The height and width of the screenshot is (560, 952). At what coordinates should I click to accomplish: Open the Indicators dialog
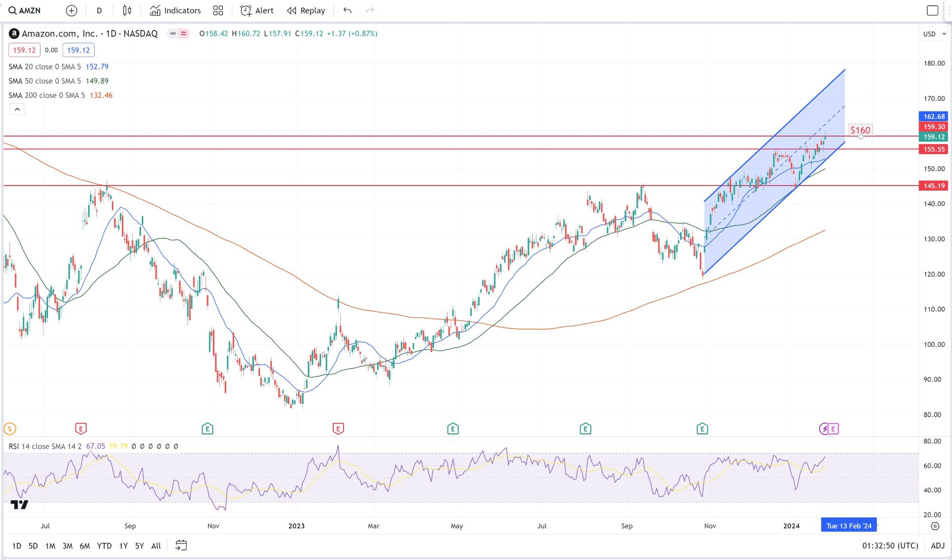click(x=175, y=10)
